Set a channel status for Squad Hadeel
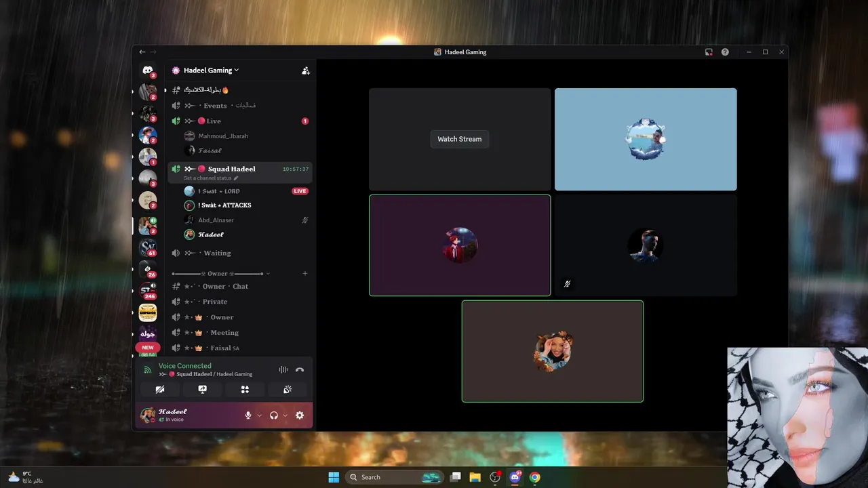 pyautogui.click(x=211, y=178)
